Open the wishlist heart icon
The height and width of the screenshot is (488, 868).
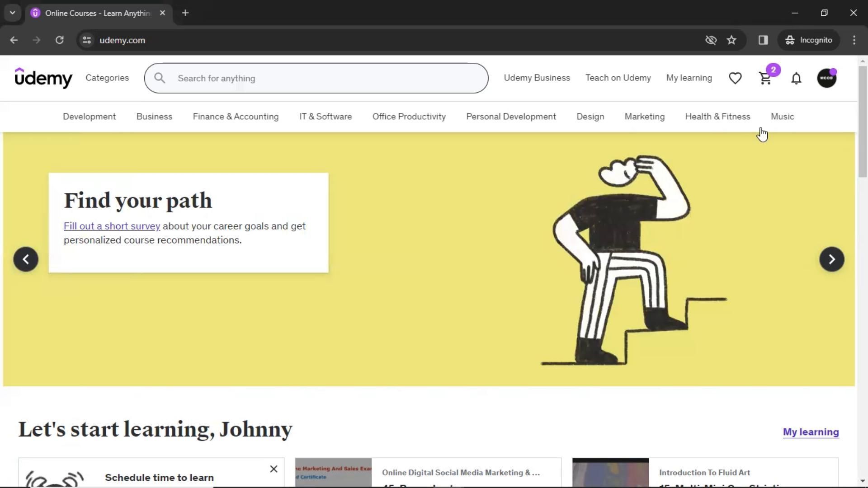point(735,78)
